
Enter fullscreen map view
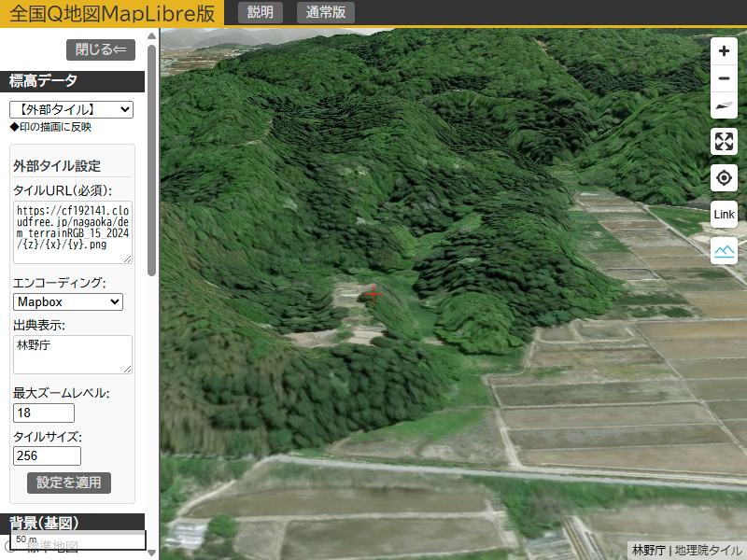[724, 142]
